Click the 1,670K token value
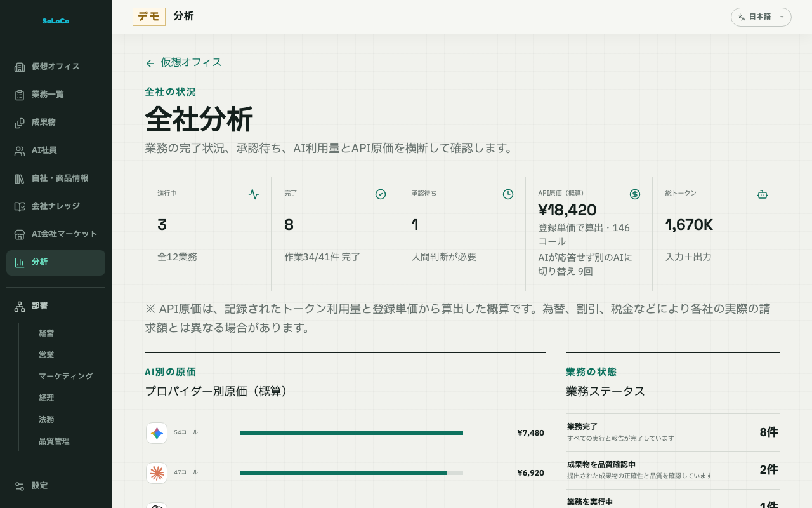812x508 pixels. 689,225
